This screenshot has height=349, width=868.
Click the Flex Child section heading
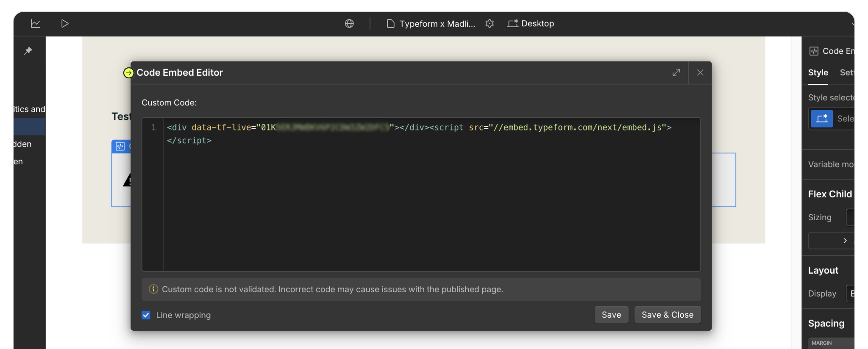(x=830, y=194)
